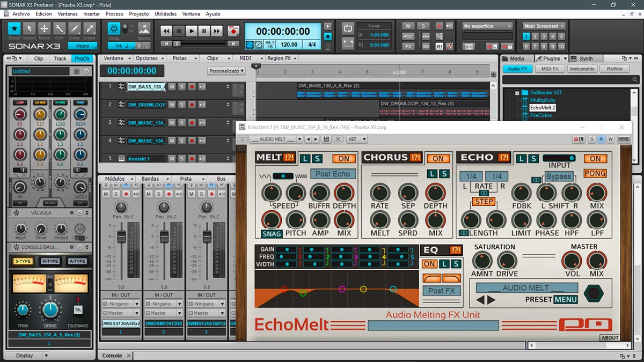This screenshot has width=644, height=362.
Task: Click the Post FX button in EQ
Action: point(442,291)
